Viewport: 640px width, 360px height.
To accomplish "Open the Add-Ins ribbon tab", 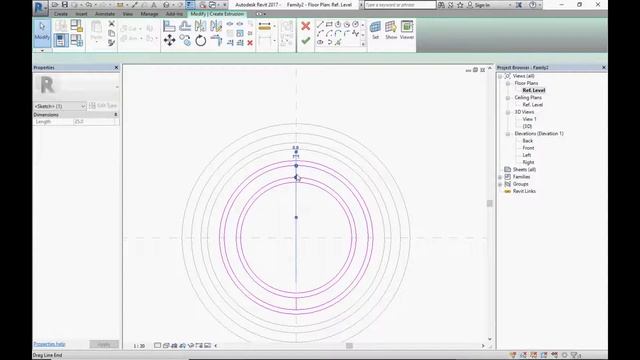I will click(174, 14).
